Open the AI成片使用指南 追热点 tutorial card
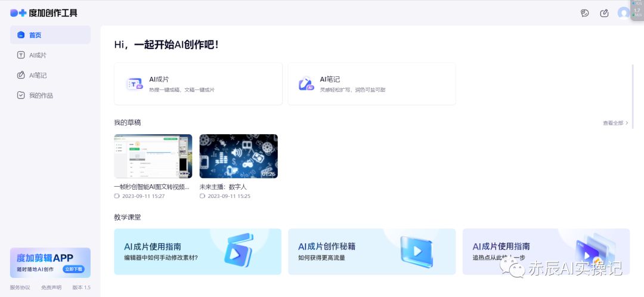This screenshot has width=644, height=297. (x=546, y=252)
